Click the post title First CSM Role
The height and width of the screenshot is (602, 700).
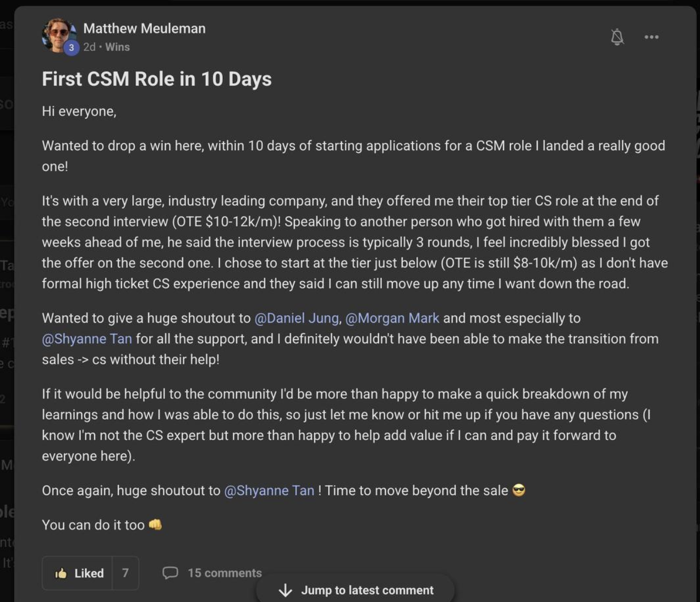157,79
